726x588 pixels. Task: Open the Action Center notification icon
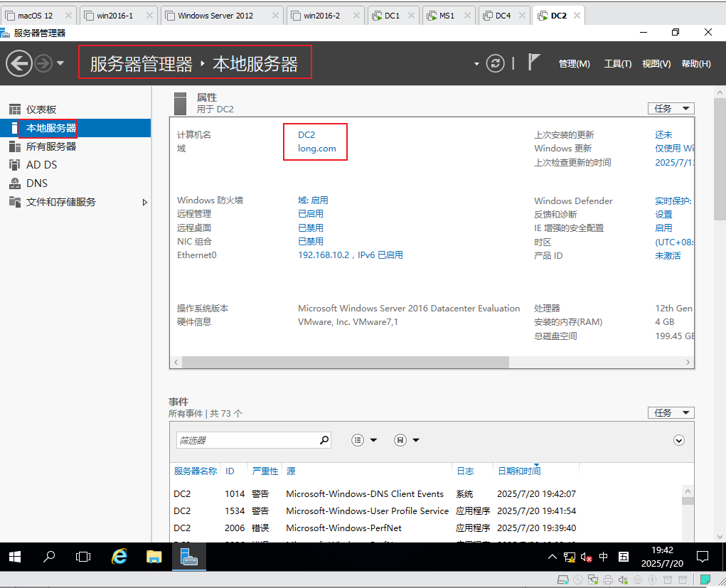coord(703,557)
